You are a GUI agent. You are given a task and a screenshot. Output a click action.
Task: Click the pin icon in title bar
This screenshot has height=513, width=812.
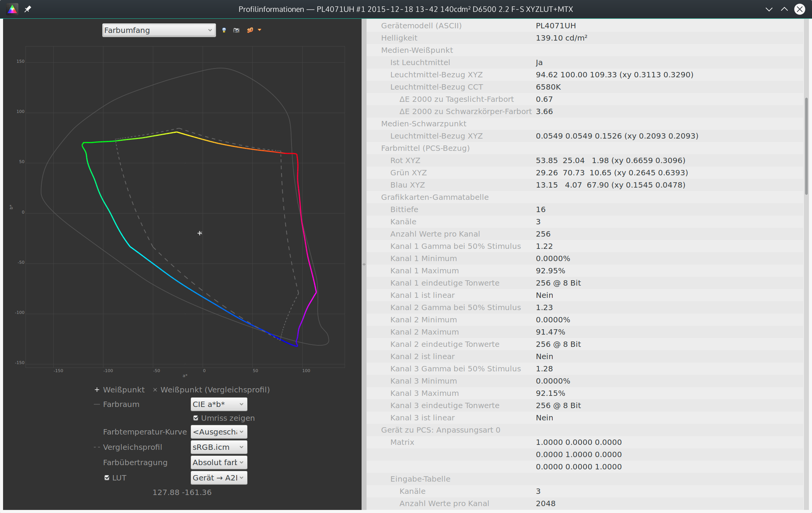(28, 9)
